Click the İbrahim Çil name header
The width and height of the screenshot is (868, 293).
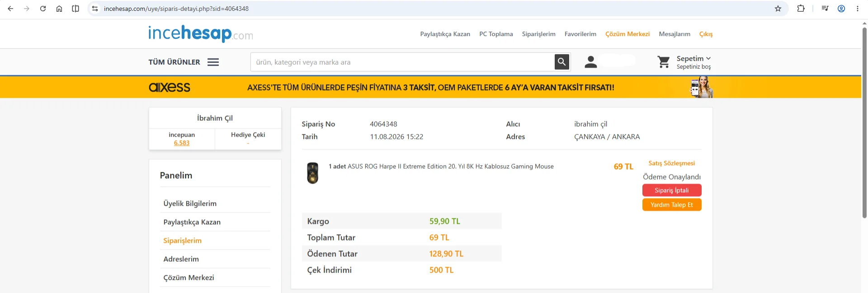click(x=215, y=118)
